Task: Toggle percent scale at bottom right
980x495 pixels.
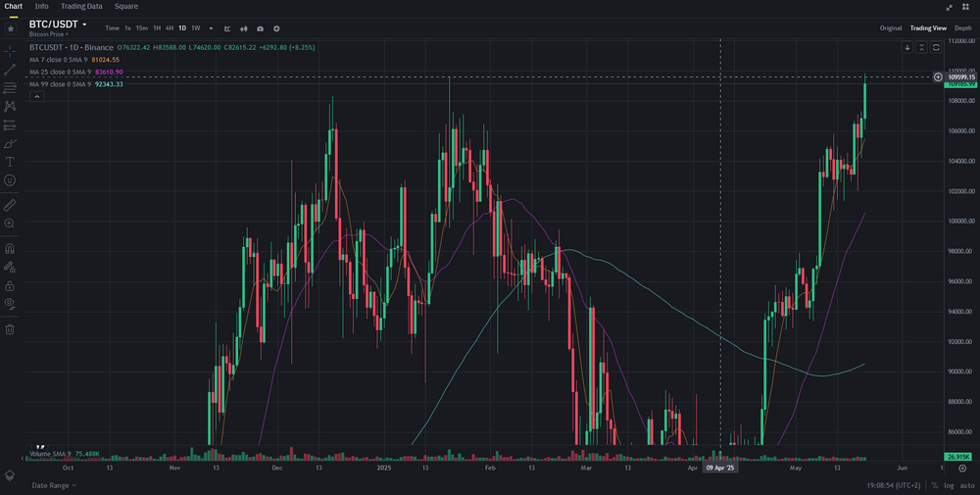Action: [934, 485]
